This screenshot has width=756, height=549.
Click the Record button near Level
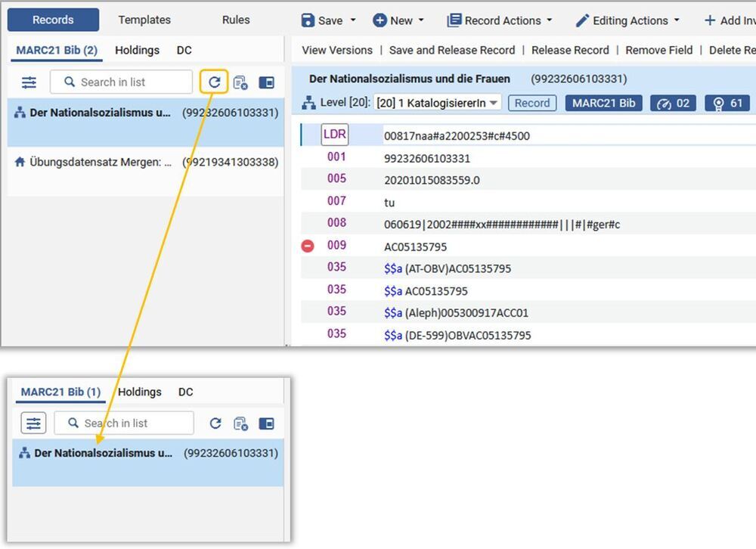pyautogui.click(x=531, y=104)
